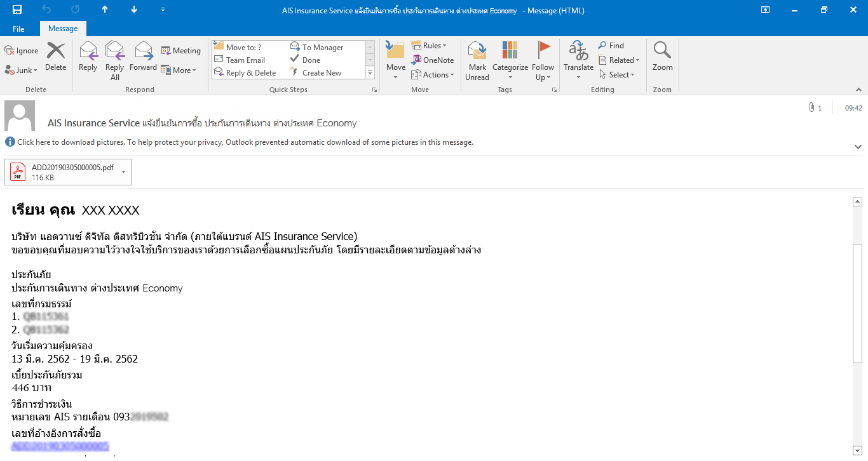The width and height of the screenshot is (868, 461).
Task: Click the premium amount 446 บาท
Action: click(32, 388)
